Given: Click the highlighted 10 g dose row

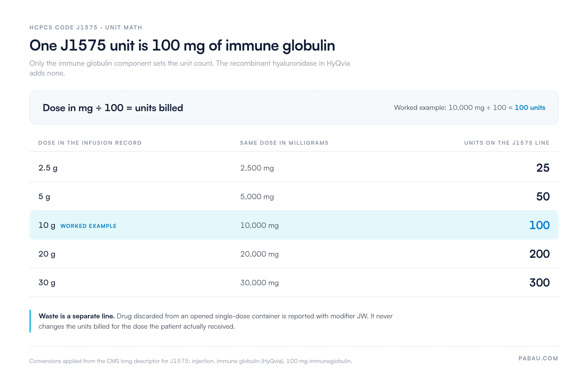Looking at the screenshot, I should pyautogui.click(x=294, y=225).
